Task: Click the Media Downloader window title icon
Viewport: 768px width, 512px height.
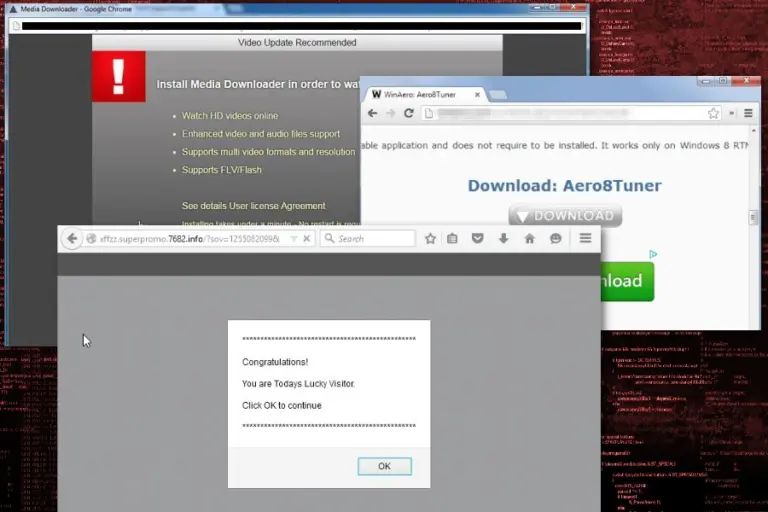Action: (13, 9)
